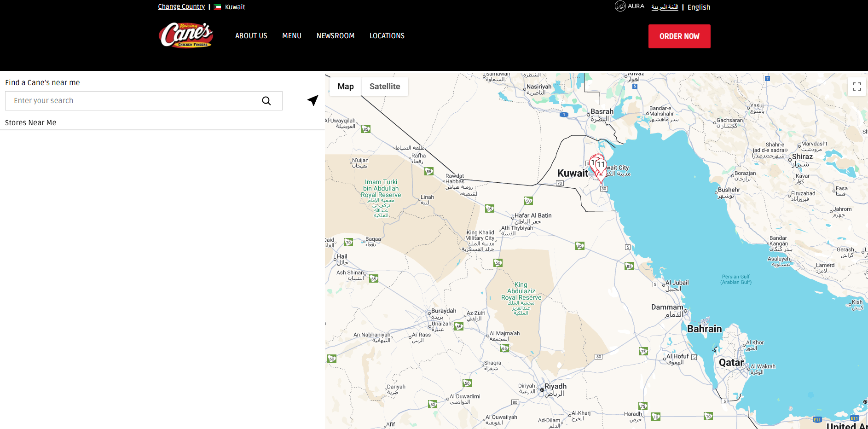Click the Raising Cane's logo

185,35
